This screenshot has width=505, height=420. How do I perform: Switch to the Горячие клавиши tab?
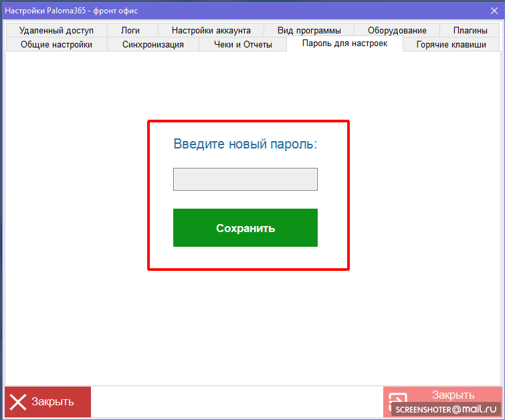pyautogui.click(x=451, y=44)
